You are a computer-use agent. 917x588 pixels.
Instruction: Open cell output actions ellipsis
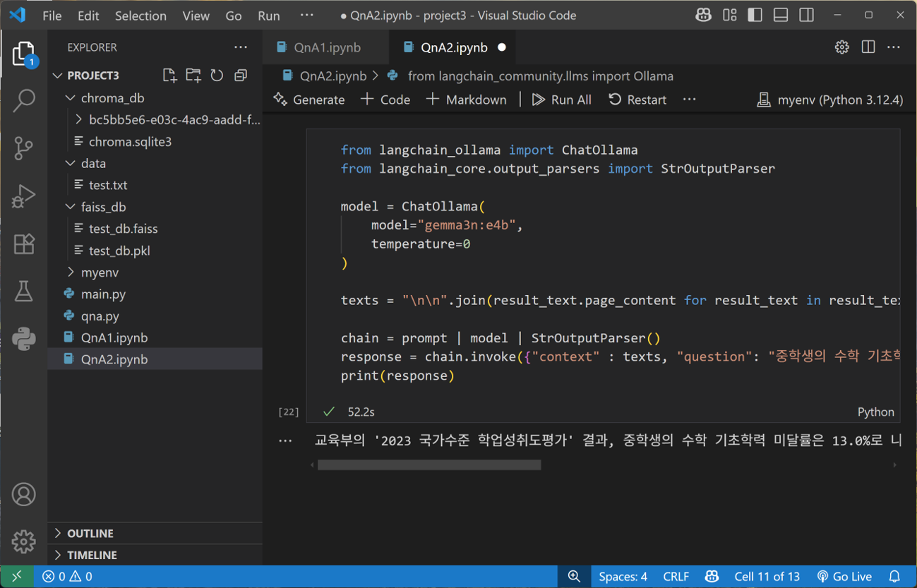pyautogui.click(x=285, y=440)
